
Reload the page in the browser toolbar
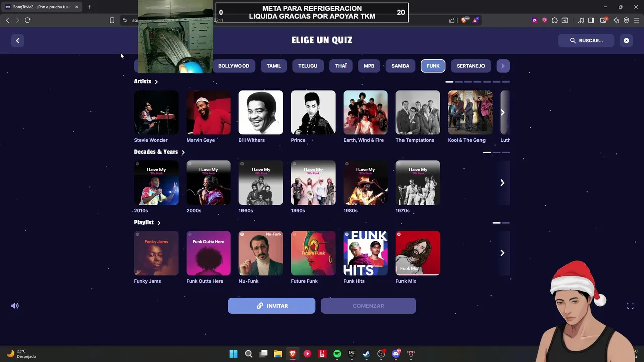tap(28, 20)
